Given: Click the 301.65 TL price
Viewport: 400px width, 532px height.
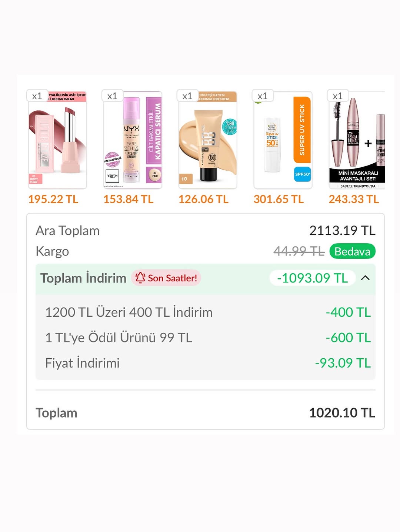Looking at the screenshot, I should point(279,199).
